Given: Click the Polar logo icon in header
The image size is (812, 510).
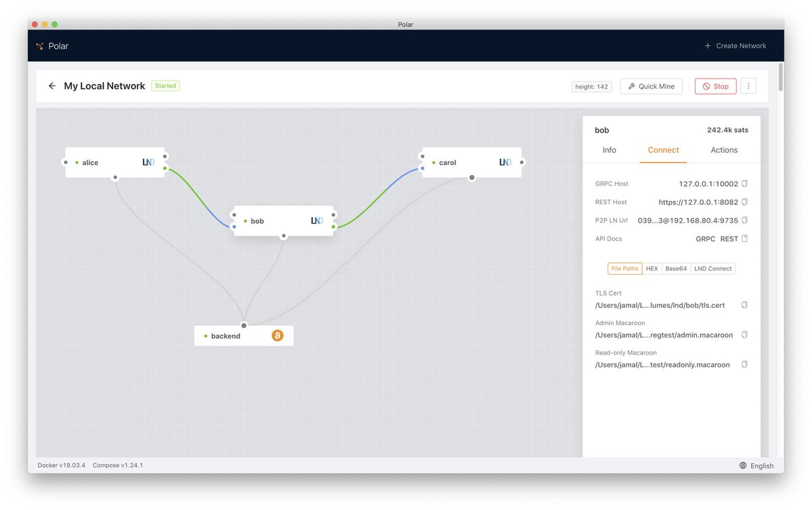Looking at the screenshot, I should 40,46.
